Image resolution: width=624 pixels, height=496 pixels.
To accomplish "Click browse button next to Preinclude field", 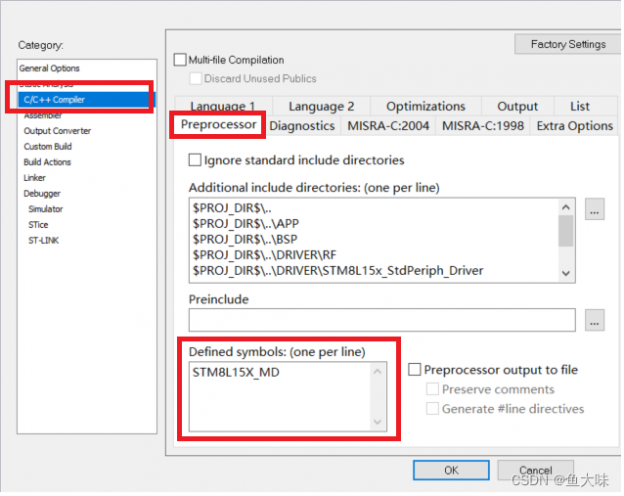I will (x=595, y=320).
